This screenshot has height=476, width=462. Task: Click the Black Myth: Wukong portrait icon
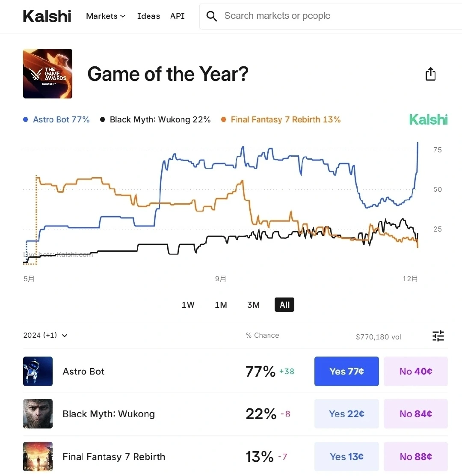[38, 414]
